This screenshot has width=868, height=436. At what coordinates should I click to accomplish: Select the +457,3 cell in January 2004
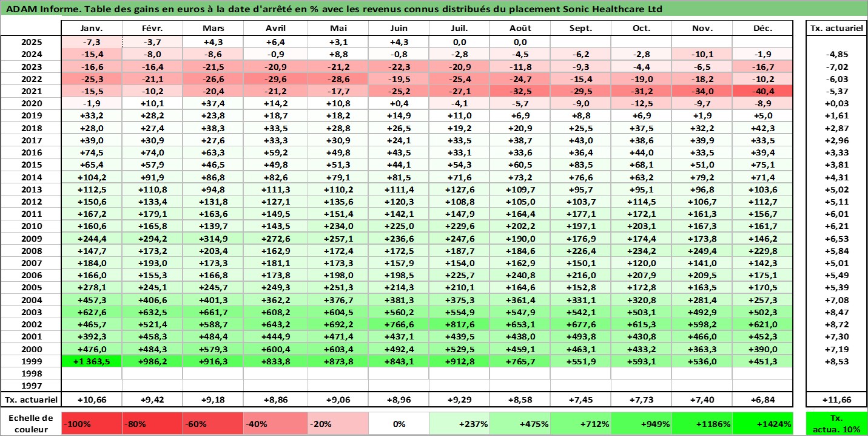(92, 300)
